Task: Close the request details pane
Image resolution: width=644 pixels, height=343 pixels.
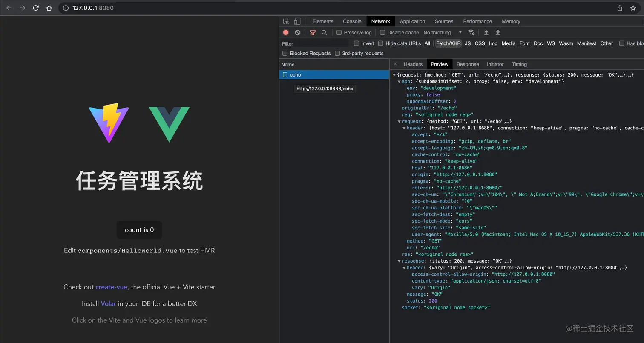Action: 395,64
